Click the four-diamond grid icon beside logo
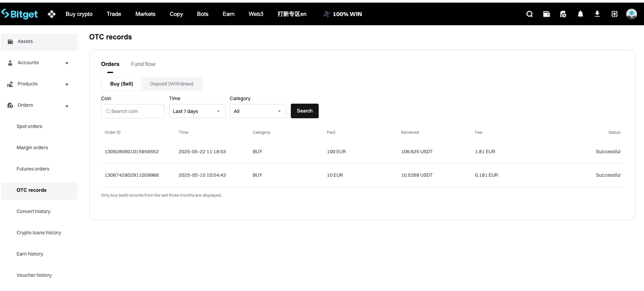644x291 pixels. tap(52, 14)
